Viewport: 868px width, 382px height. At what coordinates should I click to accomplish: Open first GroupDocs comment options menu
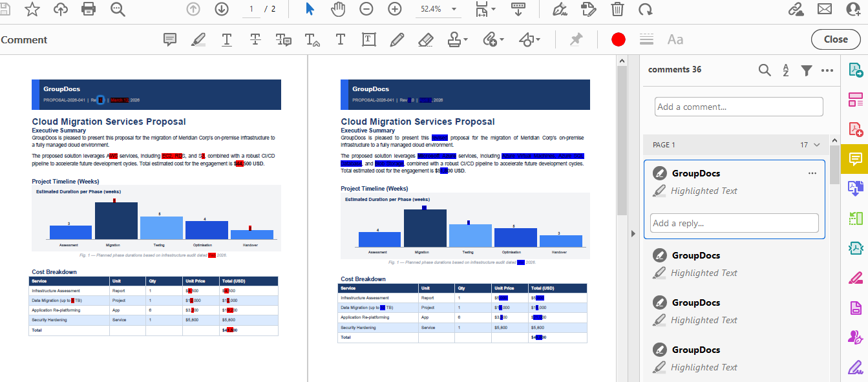click(x=812, y=173)
